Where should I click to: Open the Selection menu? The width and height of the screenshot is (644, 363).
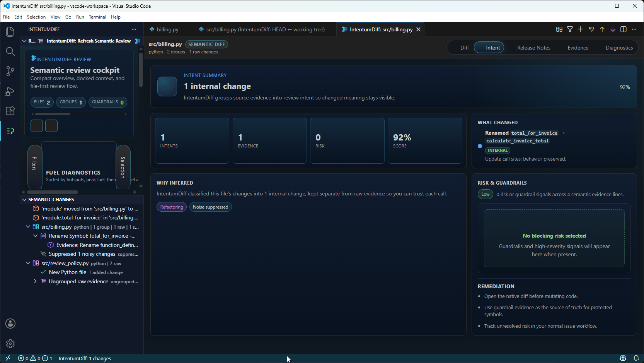click(x=36, y=17)
